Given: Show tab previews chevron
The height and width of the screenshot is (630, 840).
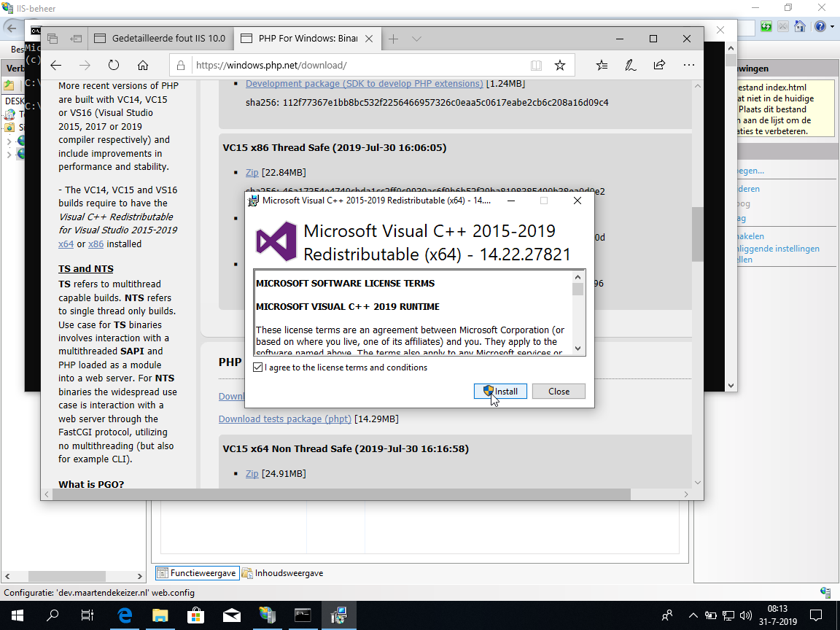Looking at the screenshot, I should [416, 39].
